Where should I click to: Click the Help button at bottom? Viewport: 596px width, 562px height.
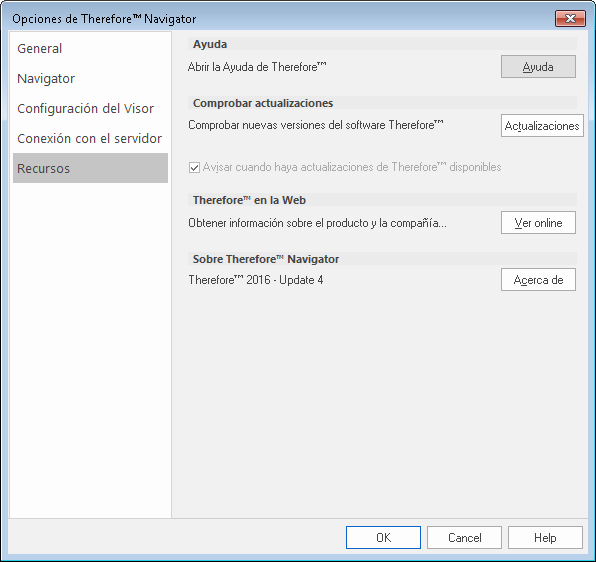pos(545,538)
